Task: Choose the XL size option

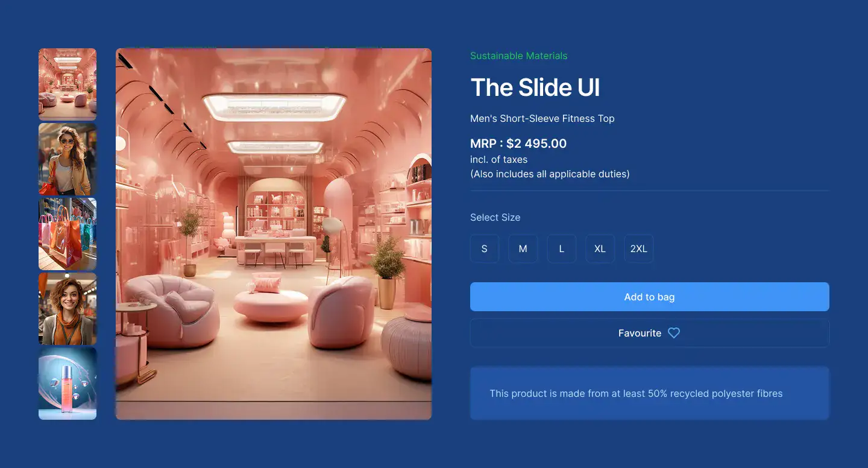Action: pos(600,248)
